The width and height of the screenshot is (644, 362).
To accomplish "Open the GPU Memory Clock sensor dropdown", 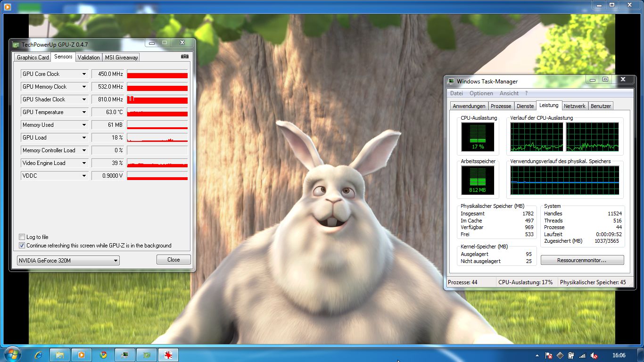I will (84, 87).
